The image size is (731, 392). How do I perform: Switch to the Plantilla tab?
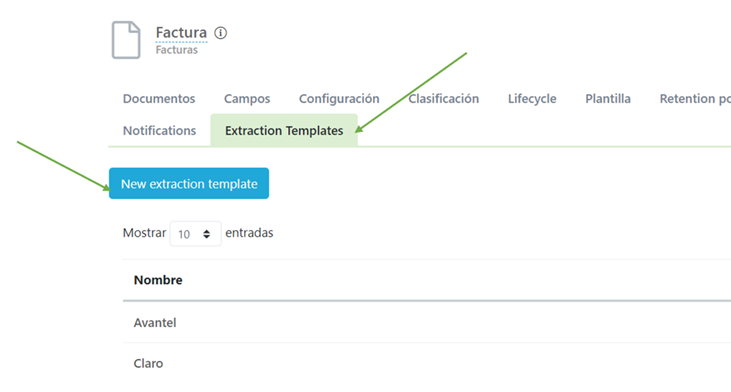[608, 99]
